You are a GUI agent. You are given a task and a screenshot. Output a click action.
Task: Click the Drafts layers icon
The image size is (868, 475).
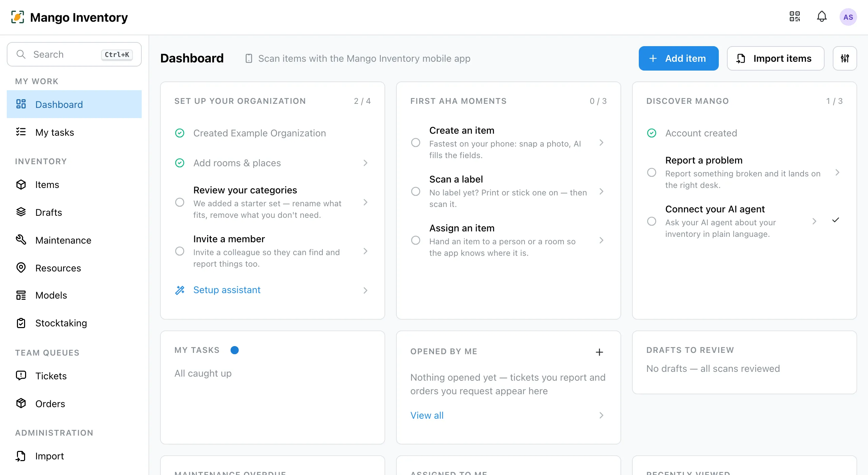click(21, 212)
